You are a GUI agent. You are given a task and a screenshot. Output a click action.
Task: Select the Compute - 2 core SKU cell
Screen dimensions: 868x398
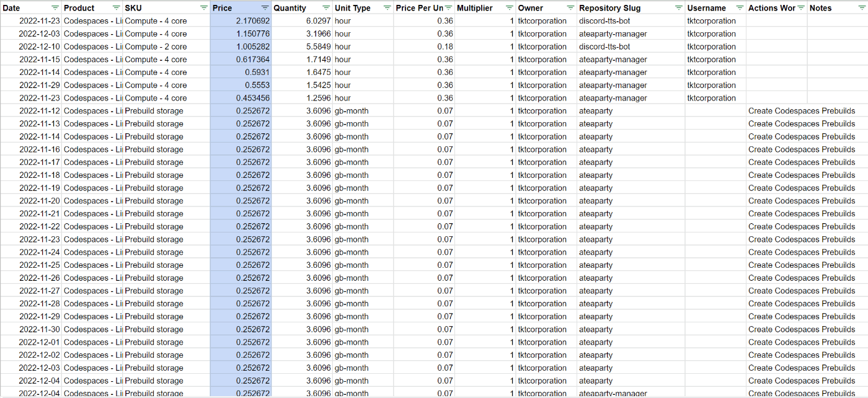166,46
